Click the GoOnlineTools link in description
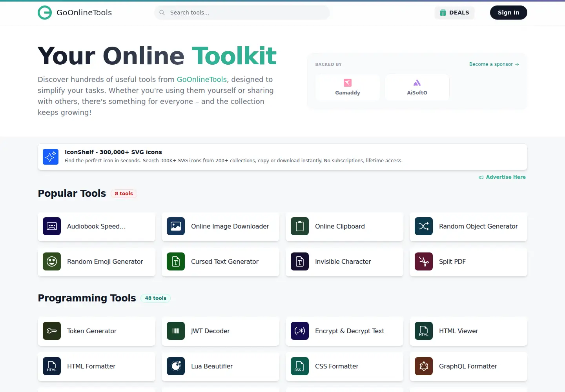This screenshot has height=392, width=565. 202,80
